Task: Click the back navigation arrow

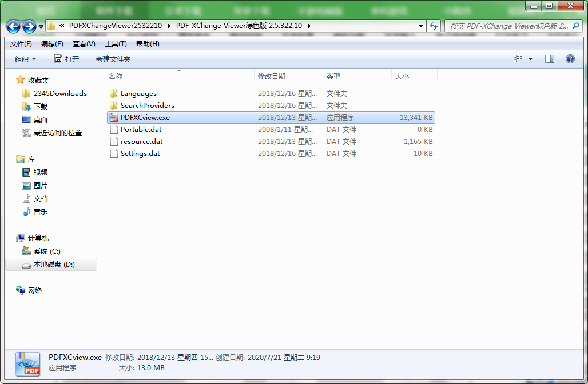Action: coord(13,26)
